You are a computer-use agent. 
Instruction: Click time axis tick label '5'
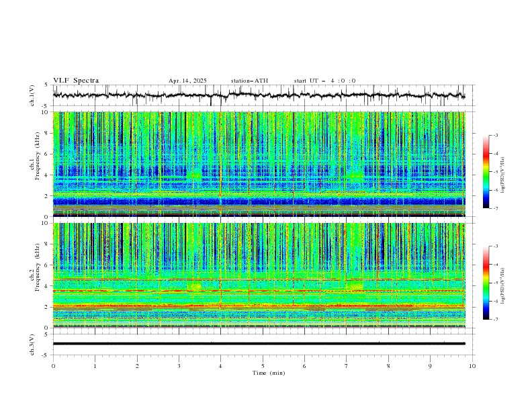(x=263, y=366)
